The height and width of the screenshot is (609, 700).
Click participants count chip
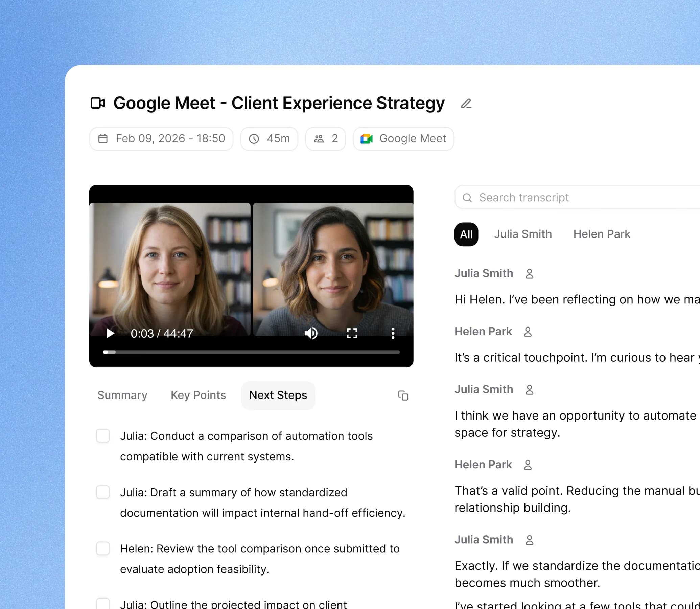point(325,139)
